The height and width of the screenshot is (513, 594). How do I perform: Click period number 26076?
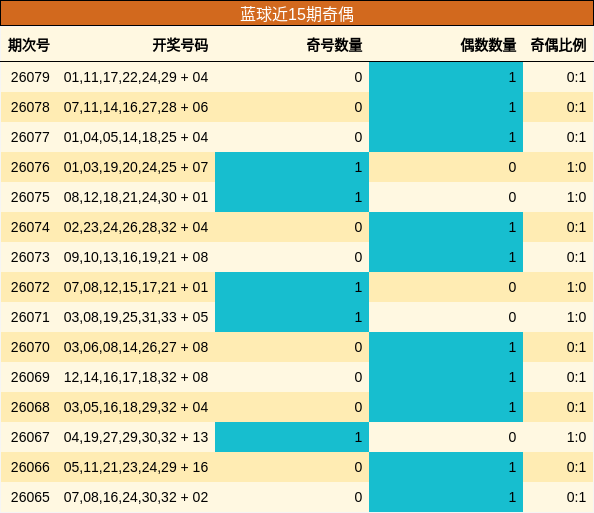click(30, 167)
